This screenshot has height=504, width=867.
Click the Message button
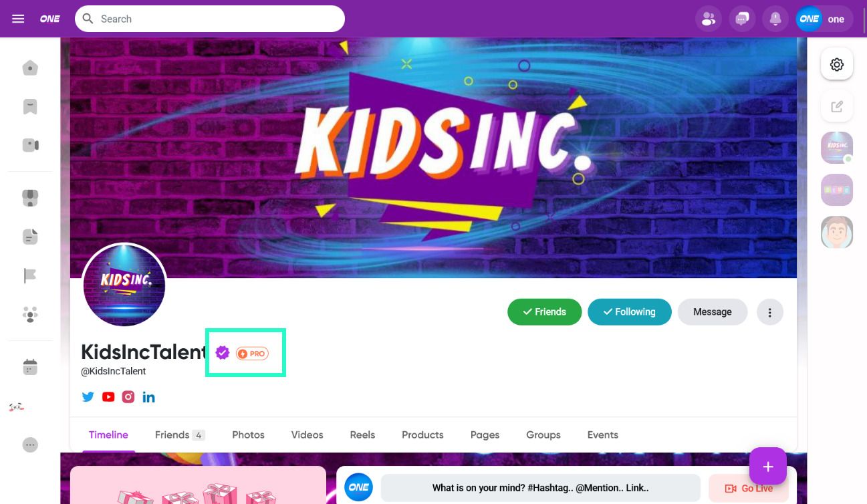click(x=713, y=311)
